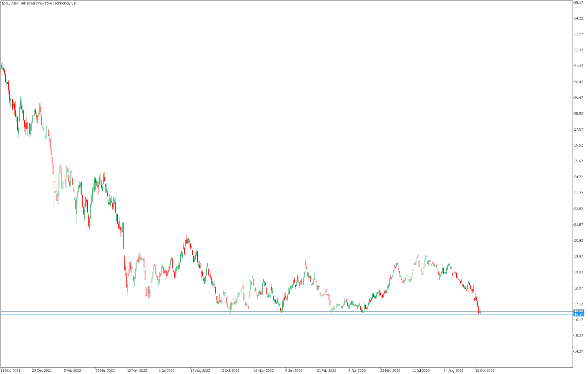Click the 25.67 price axis label

(579, 161)
